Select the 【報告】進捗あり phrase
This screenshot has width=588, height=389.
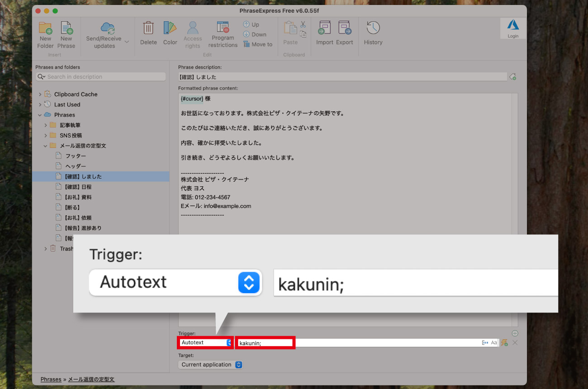point(83,228)
